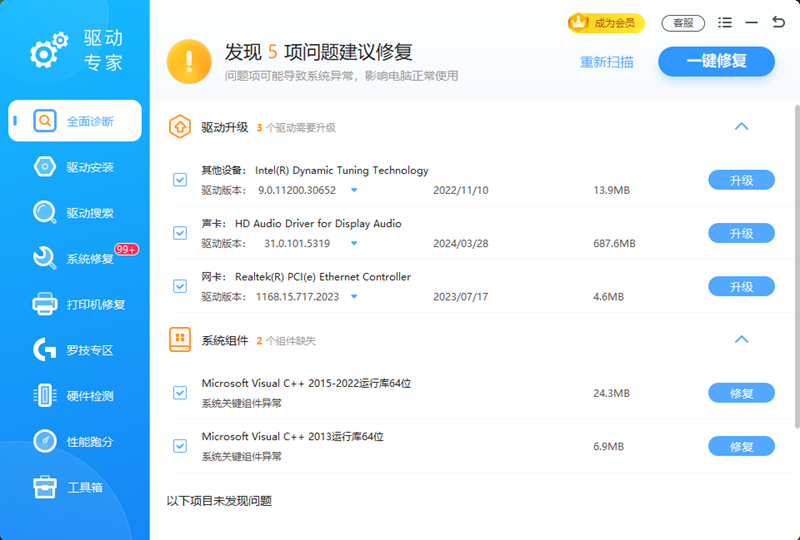Uncheck Intel Dynamic Tuning Technology driver
The width and height of the screenshot is (800, 540).
point(180,180)
